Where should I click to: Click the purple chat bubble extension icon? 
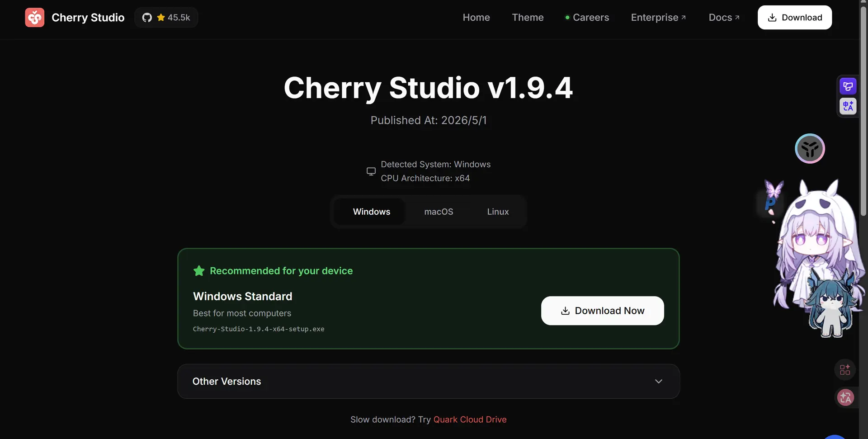pos(848,86)
